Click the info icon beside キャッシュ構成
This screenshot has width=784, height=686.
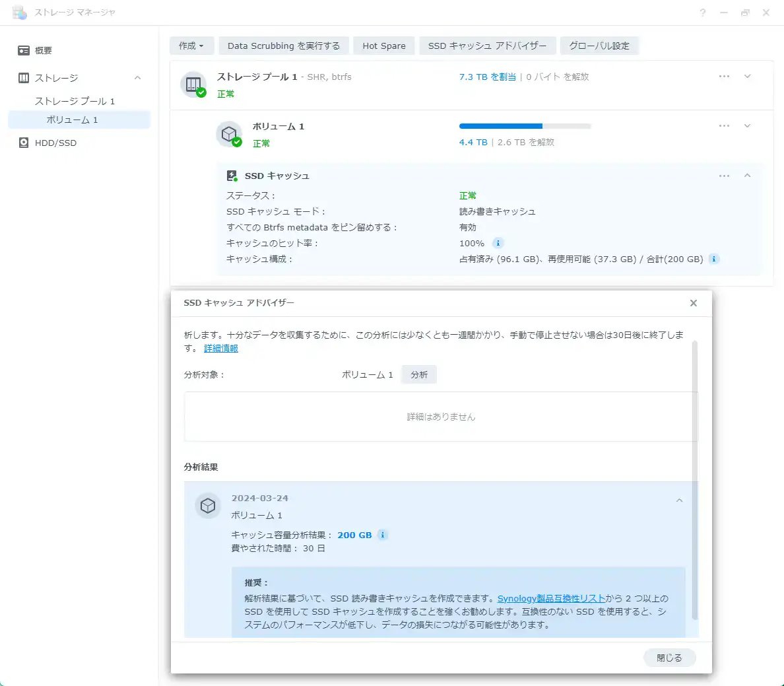click(x=713, y=259)
